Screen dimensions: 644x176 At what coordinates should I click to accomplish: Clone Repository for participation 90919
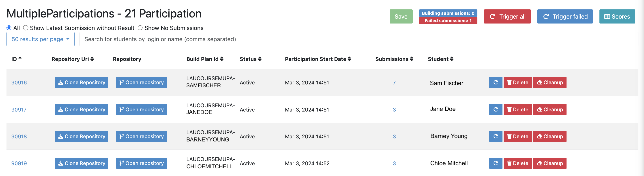(82, 163)
